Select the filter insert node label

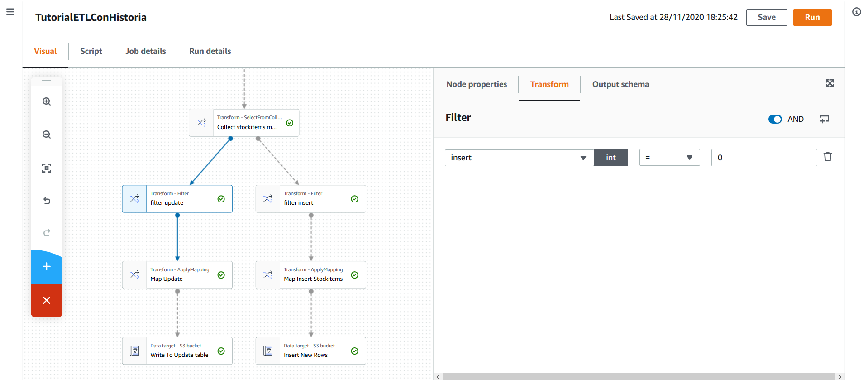(x=298, y=203)
